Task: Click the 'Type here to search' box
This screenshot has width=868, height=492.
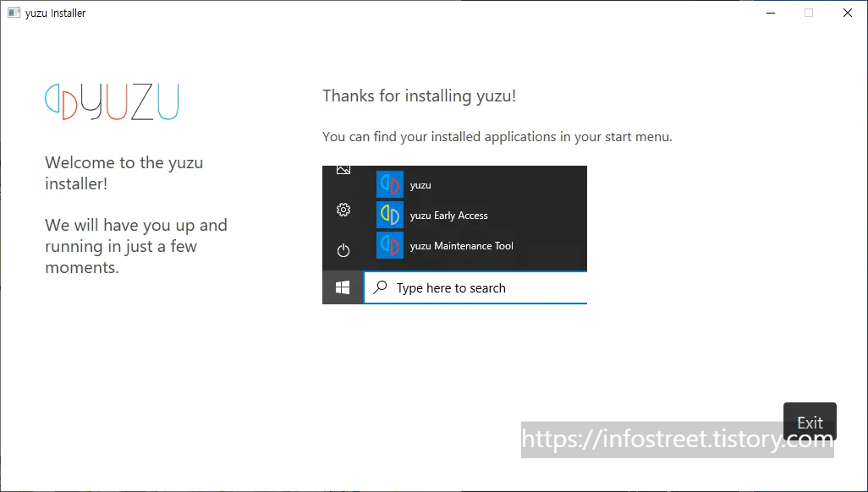Action: pyautogui.click(x=475, y=287)
